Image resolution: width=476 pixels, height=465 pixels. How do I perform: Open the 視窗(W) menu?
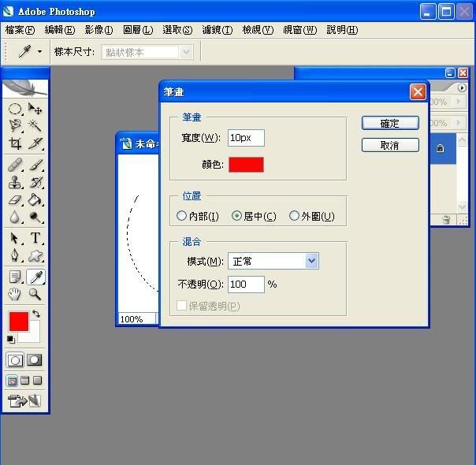pos(300,30)
